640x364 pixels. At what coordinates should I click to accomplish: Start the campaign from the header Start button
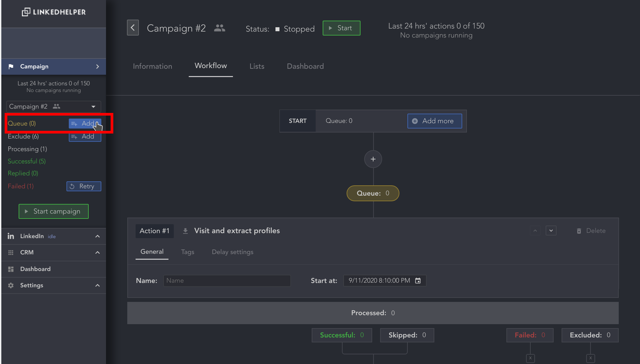pyautogui.click(x=342, y=28)
